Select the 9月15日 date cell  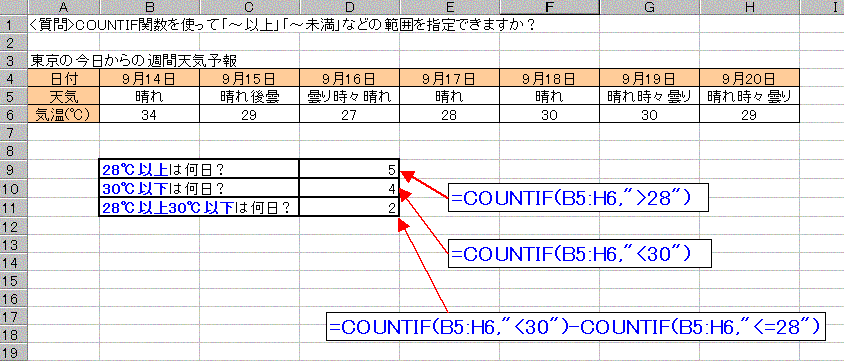[249, 79]
